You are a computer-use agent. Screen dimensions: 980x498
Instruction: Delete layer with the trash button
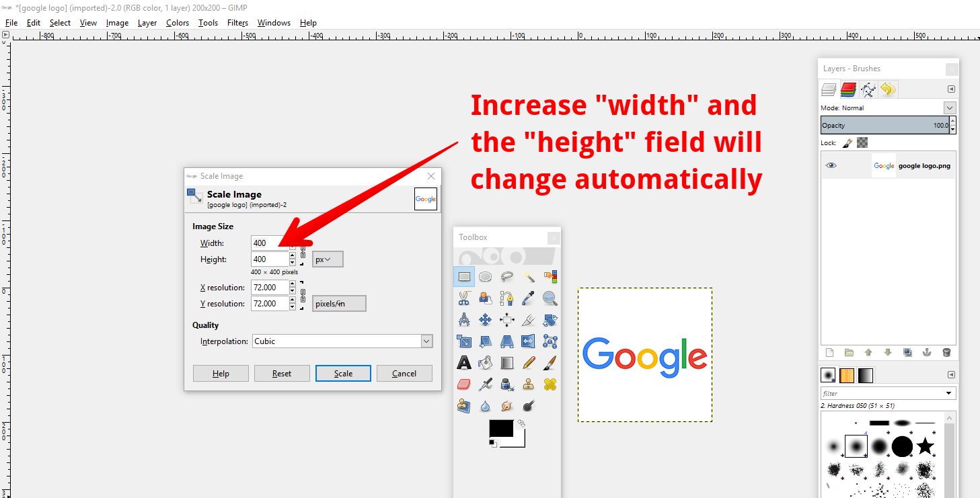pyautogui.click(x=946, y=352)
